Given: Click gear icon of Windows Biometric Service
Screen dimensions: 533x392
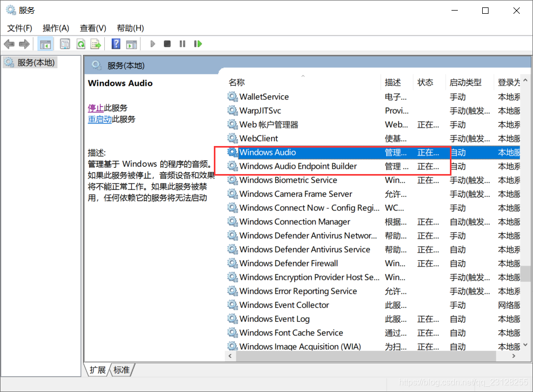Looking at the screenshot, I should pos(232,180).
